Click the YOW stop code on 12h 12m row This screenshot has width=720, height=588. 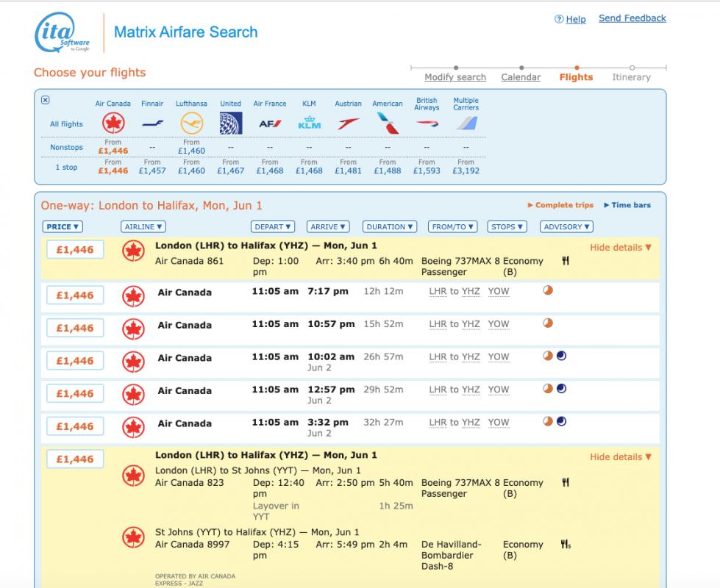[x=499, y=292]
